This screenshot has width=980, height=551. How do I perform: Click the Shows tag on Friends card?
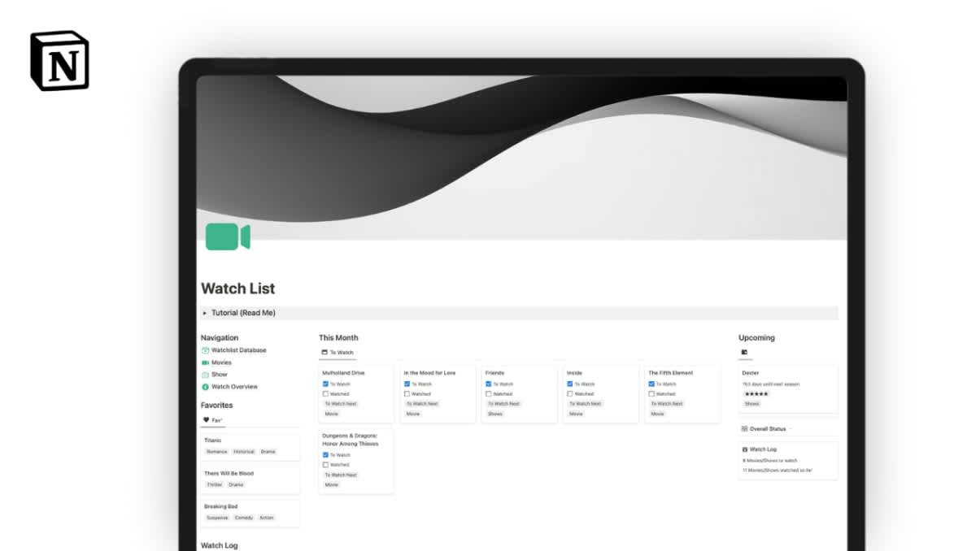click(495, 414)
